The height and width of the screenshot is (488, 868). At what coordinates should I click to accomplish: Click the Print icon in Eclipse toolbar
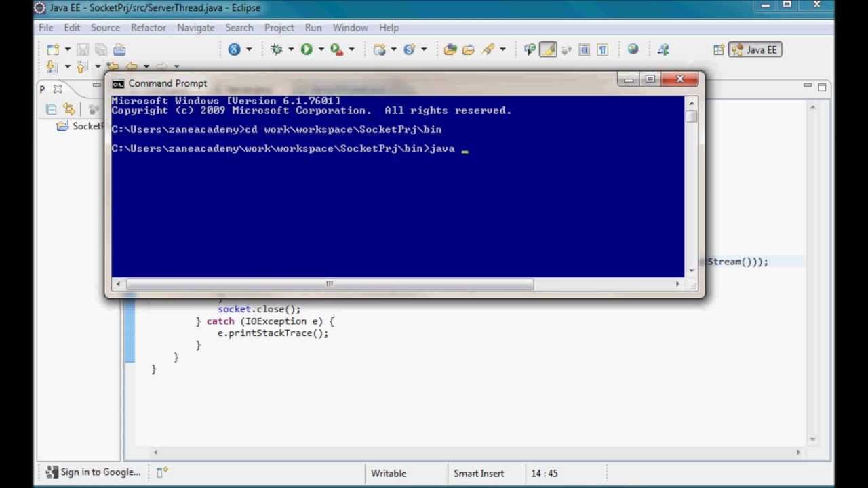(119, 49)
